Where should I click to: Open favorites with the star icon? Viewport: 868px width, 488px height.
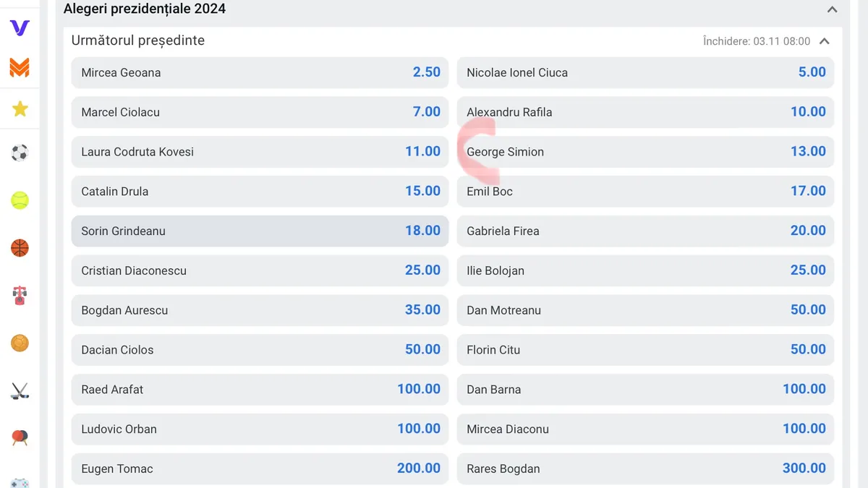(x=20, y=109)
